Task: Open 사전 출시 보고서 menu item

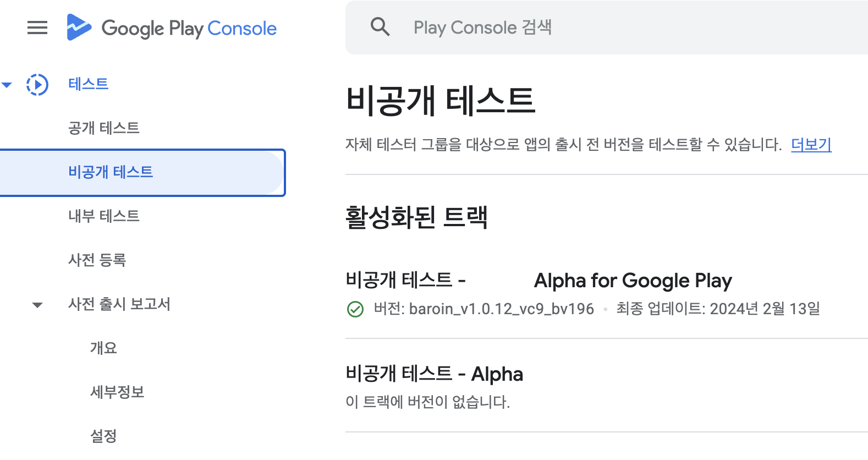Action: point(119,304)
